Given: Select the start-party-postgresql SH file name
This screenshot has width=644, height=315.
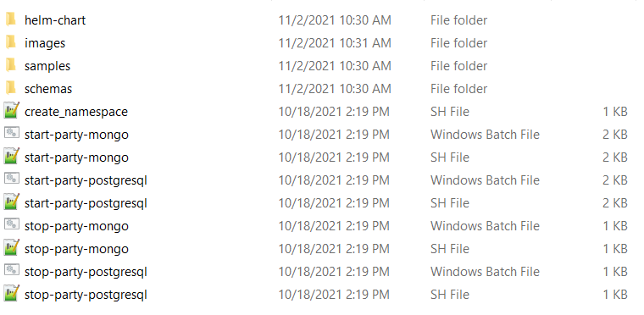Looking at the screenshot, I should click(x=86, y=203).
